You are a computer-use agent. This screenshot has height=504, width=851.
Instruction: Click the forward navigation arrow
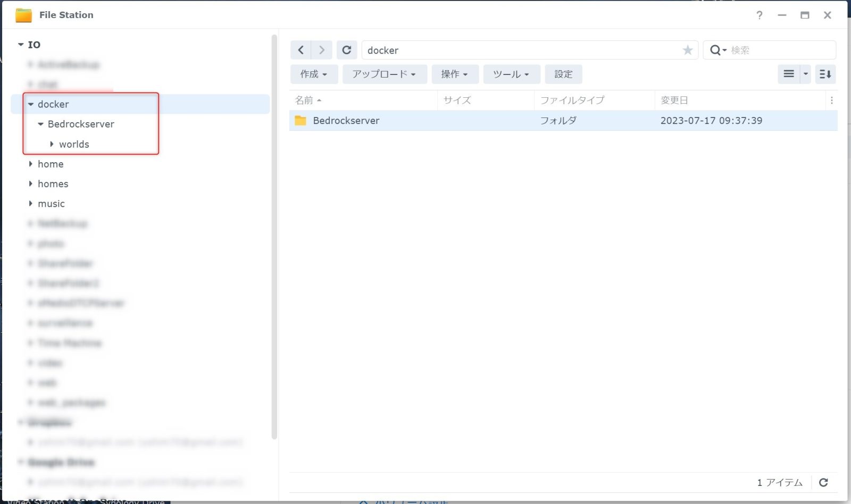(322, 50)
